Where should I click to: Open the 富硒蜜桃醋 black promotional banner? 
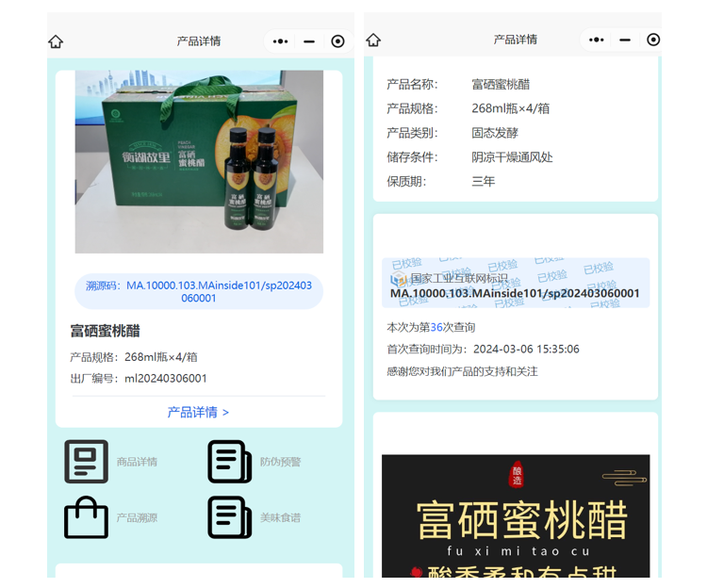[x=516, y=515]
